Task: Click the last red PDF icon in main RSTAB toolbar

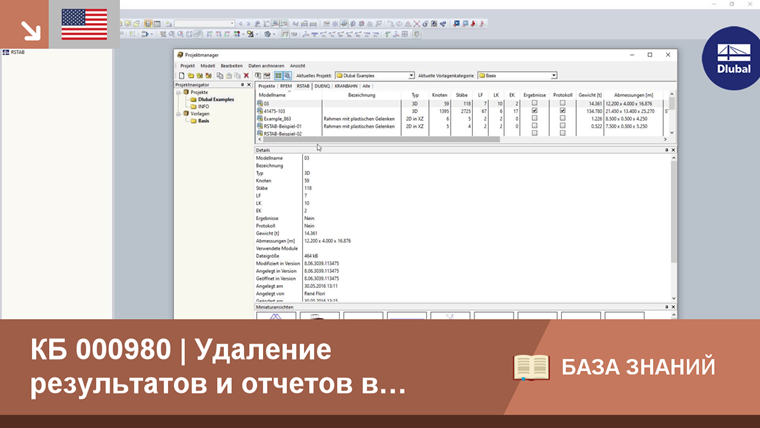Action: 482,23
